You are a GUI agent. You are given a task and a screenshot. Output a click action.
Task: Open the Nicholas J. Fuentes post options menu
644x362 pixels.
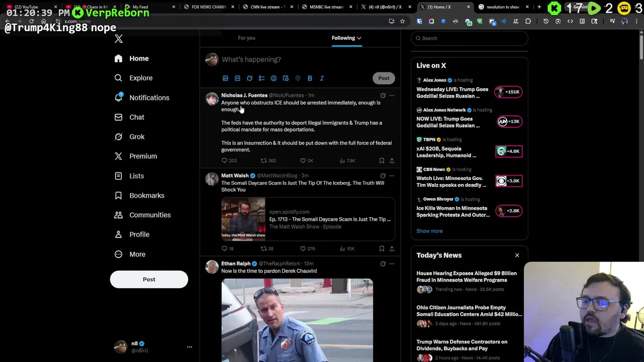tap(392, 96)
